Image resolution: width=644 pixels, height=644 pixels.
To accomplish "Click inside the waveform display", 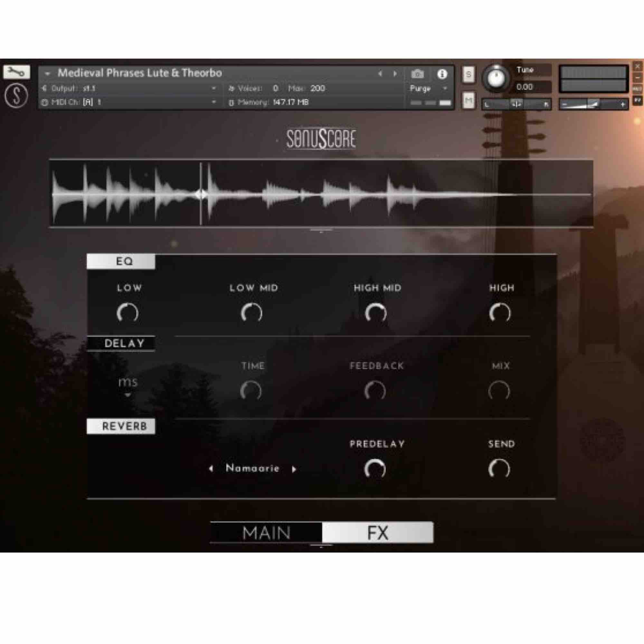I will [x=321, y=194].
